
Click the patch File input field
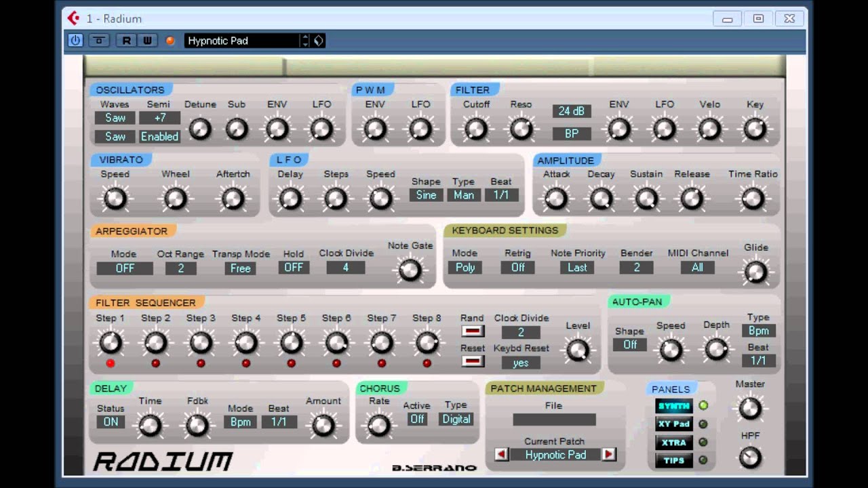[x=554, y=420]
